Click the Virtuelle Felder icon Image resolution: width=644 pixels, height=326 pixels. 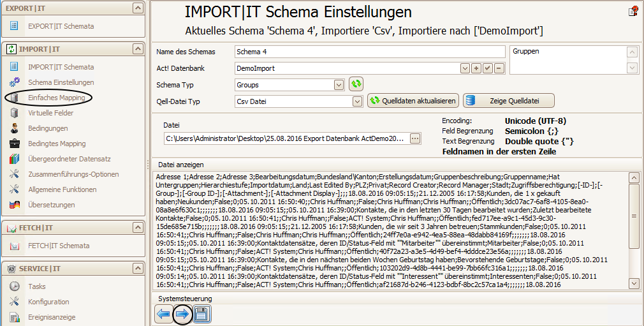tap(15, 113)
